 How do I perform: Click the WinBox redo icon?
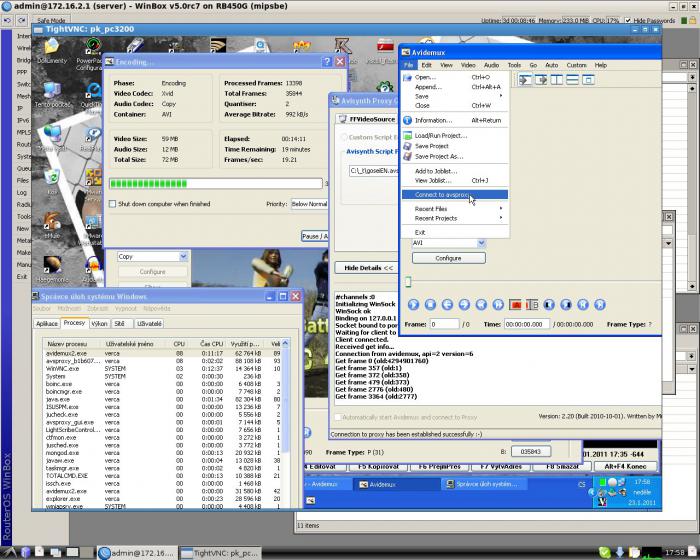(21, 21)
